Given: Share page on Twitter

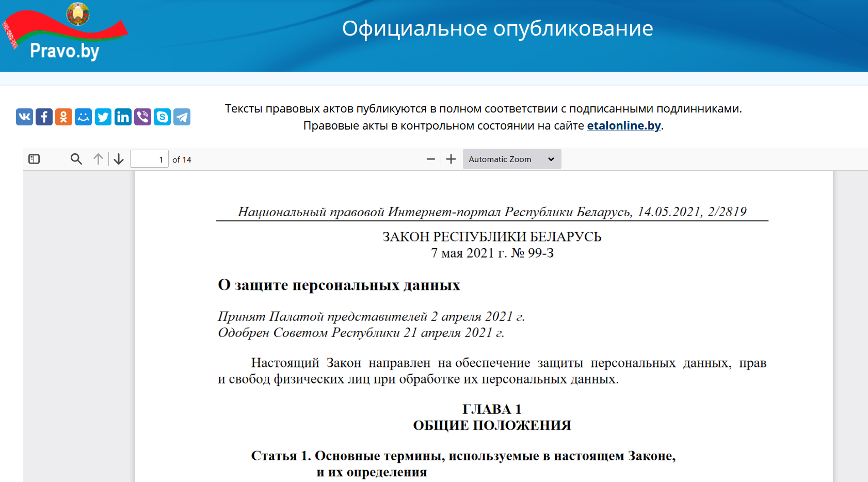Looking at the screenshot, I should tap(103, 117).
